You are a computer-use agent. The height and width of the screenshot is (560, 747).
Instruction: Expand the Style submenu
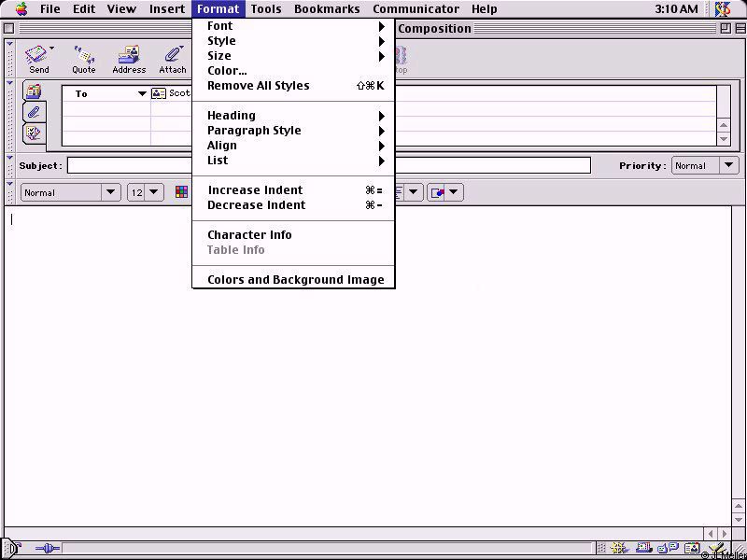tap(293, 41)
